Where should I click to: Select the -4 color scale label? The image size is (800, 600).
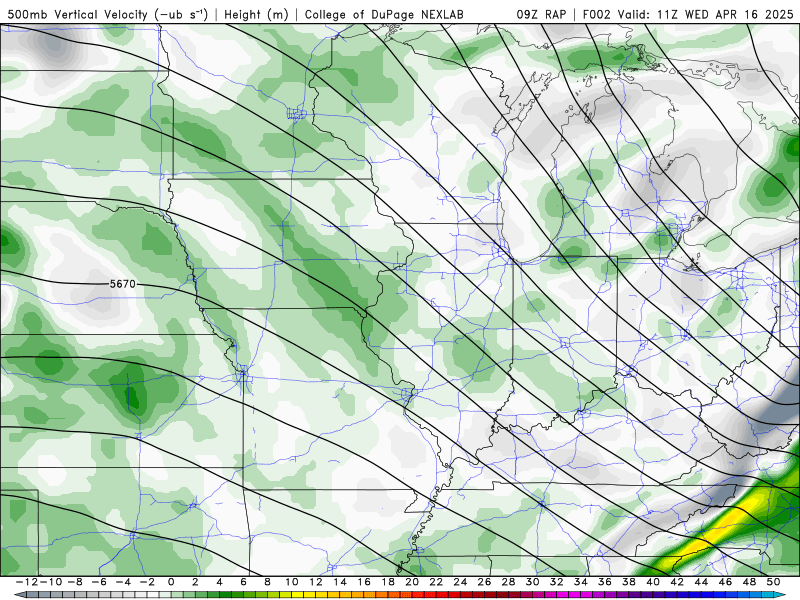click(x=122, y=582)
